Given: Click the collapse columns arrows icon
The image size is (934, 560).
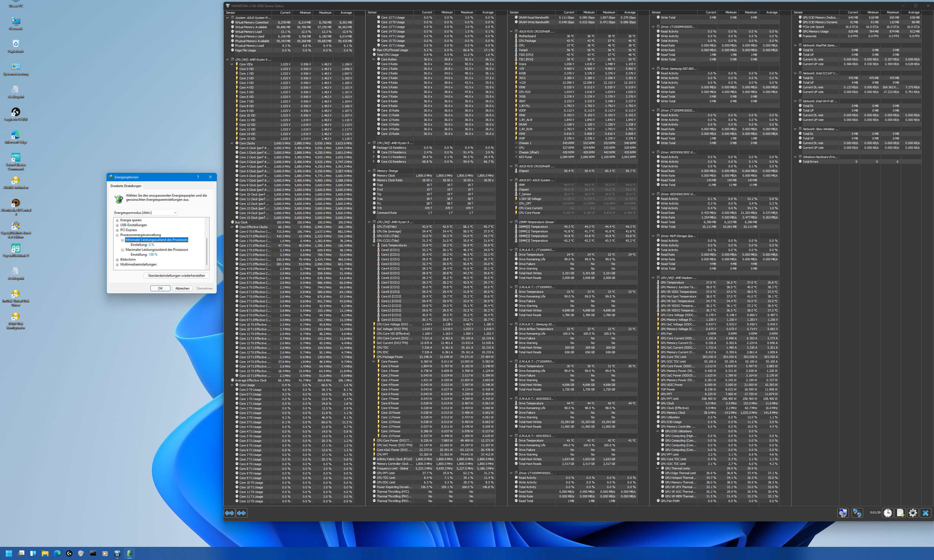Looking at the screenshot, I should 242,513.
